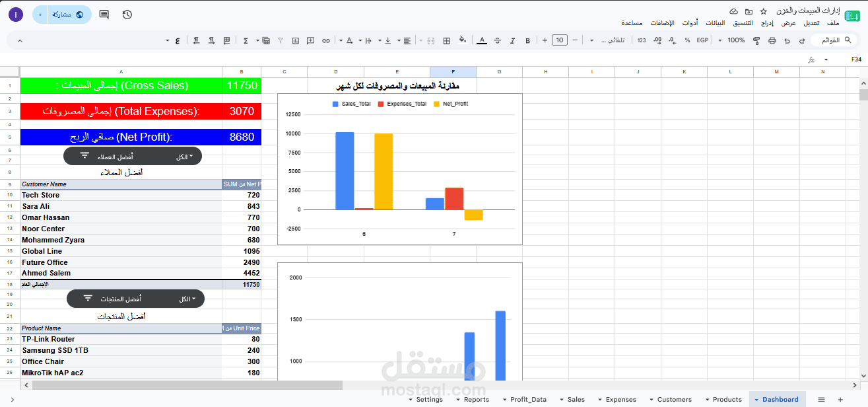The height and width of the screenshot is (407, 868).
Task: Open the Dashboard tab's dropdown arrow
Action: pyautogui.click(x=756, y=400)
